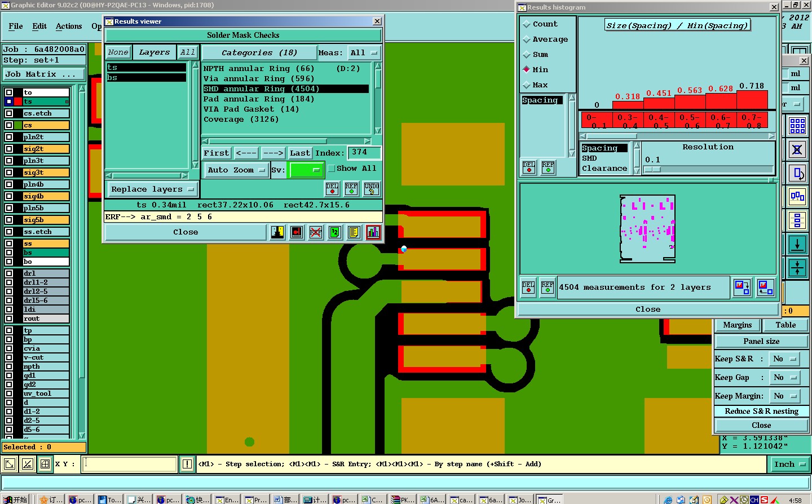Switch to the Margins tab
Viewport: 812px width, 504px height.
738,325
